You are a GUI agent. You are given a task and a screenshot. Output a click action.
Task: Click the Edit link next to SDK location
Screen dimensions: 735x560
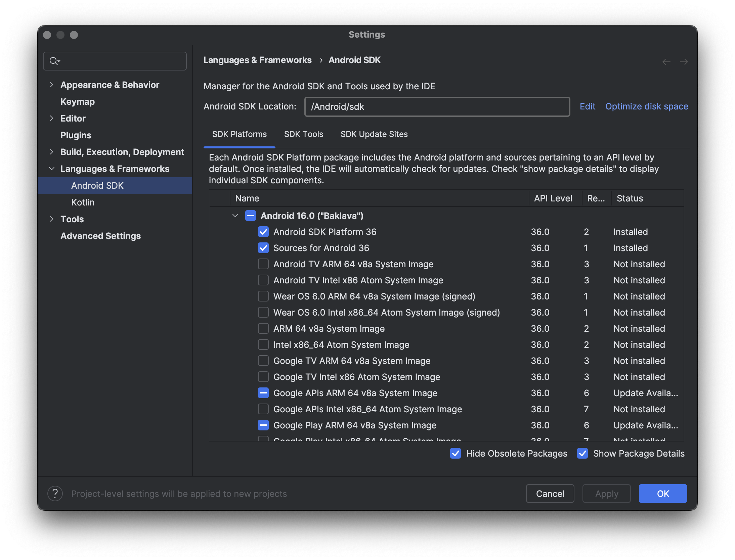point(587,106)
